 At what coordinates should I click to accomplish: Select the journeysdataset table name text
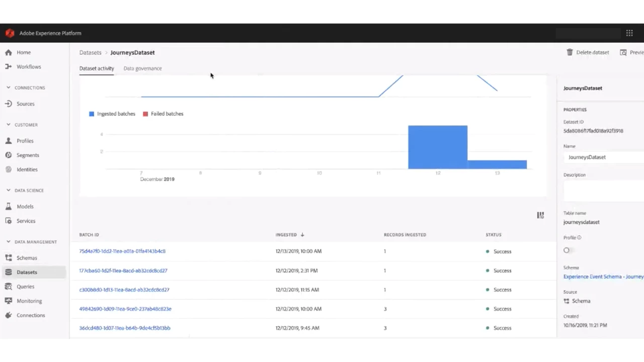pos(582,222)
